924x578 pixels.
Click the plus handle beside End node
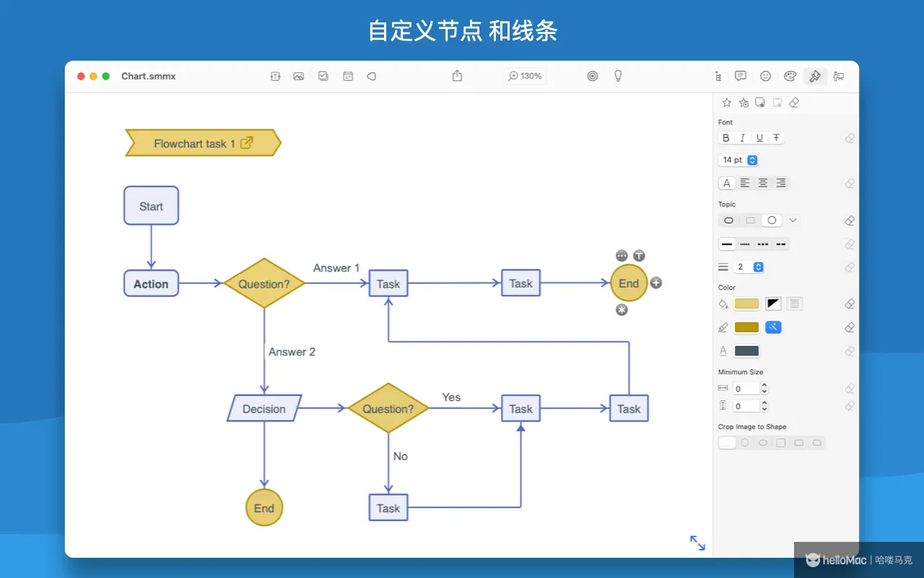pos(656,283)
